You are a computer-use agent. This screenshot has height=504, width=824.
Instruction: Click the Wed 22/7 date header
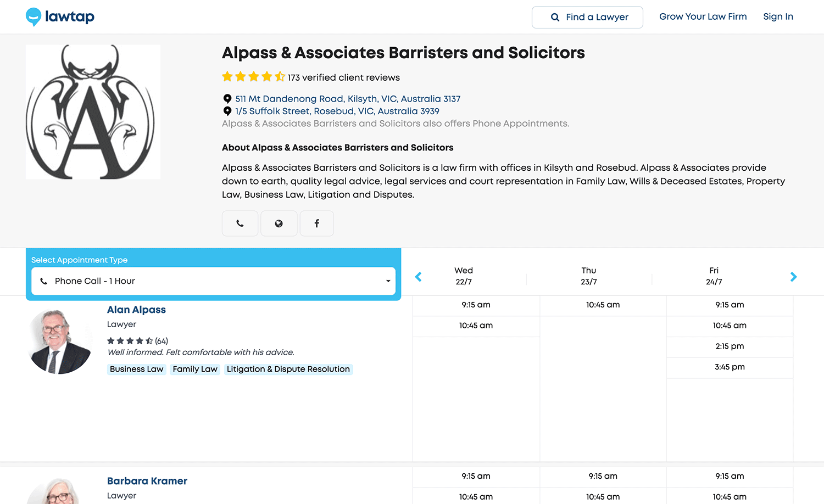pyautogui.click(x=464, y=276)
